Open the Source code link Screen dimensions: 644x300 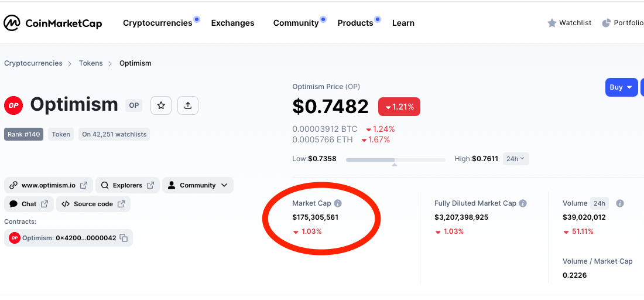(93, 204)
